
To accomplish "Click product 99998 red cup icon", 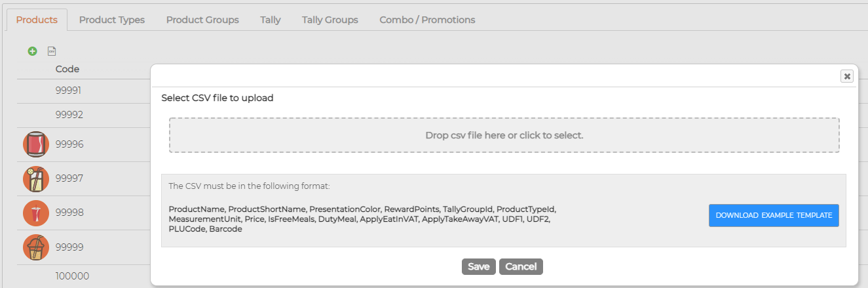I will pos(36,213).
